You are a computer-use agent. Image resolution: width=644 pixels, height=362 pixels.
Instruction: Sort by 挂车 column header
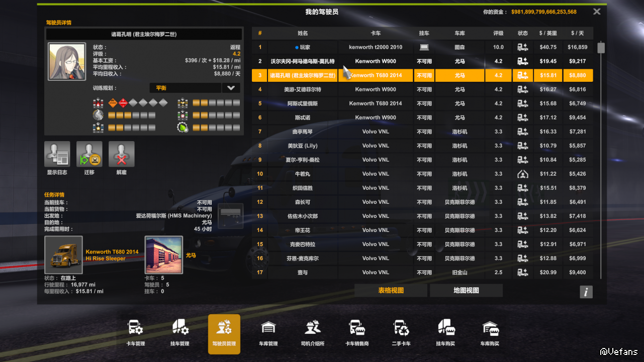[424, 33]
